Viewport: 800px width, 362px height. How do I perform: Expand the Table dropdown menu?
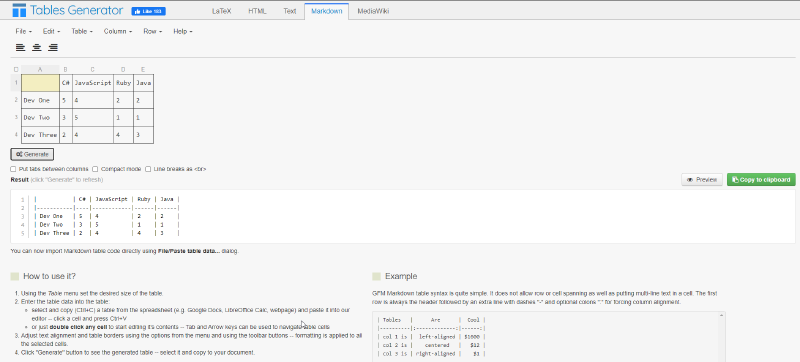[82, 31]
